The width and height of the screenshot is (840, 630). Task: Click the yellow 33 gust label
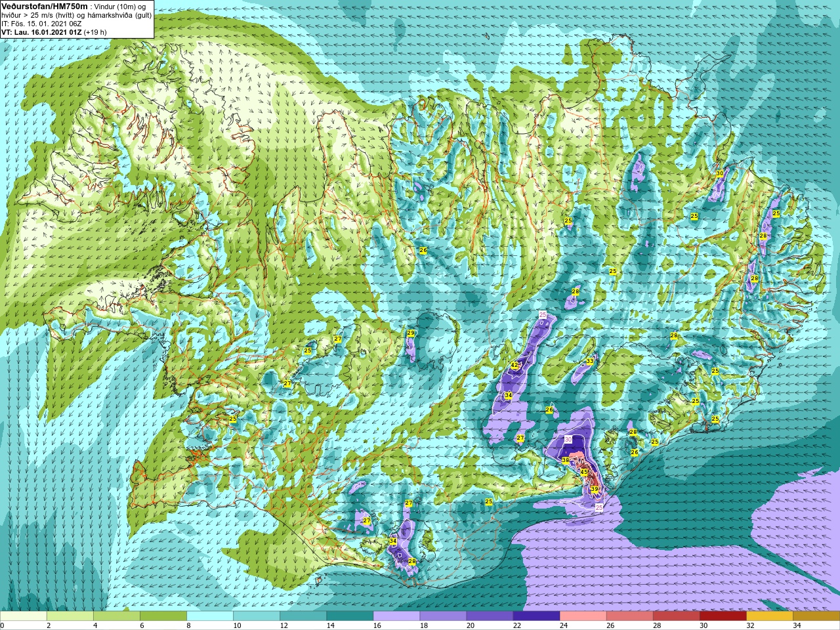point(590,362)
